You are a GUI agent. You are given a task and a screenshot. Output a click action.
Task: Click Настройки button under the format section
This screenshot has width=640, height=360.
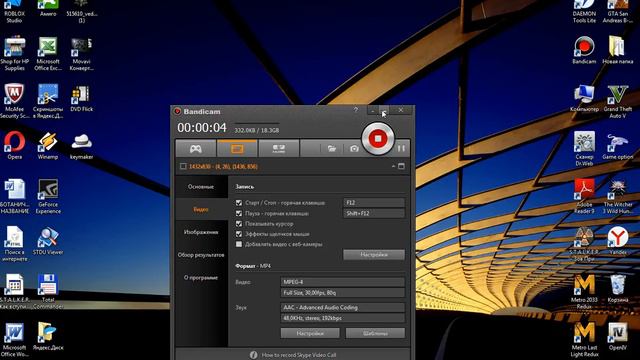[310, 333]
